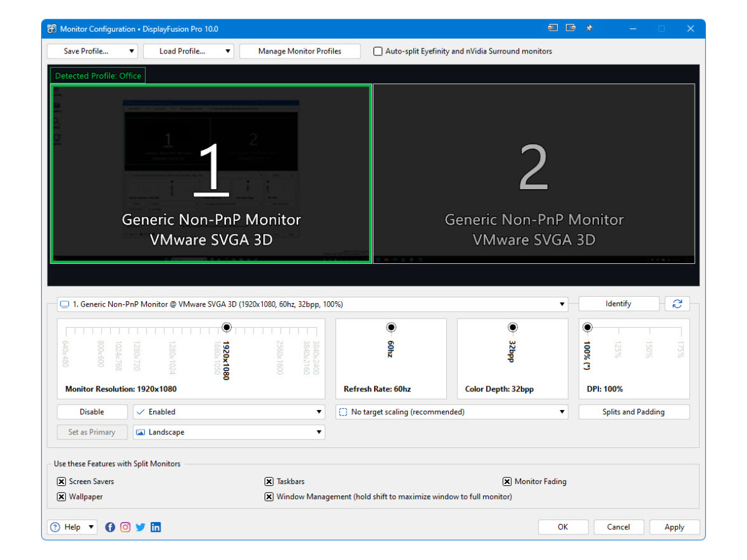Toggle the Window Management checkbox

click(x=269, y=497)
